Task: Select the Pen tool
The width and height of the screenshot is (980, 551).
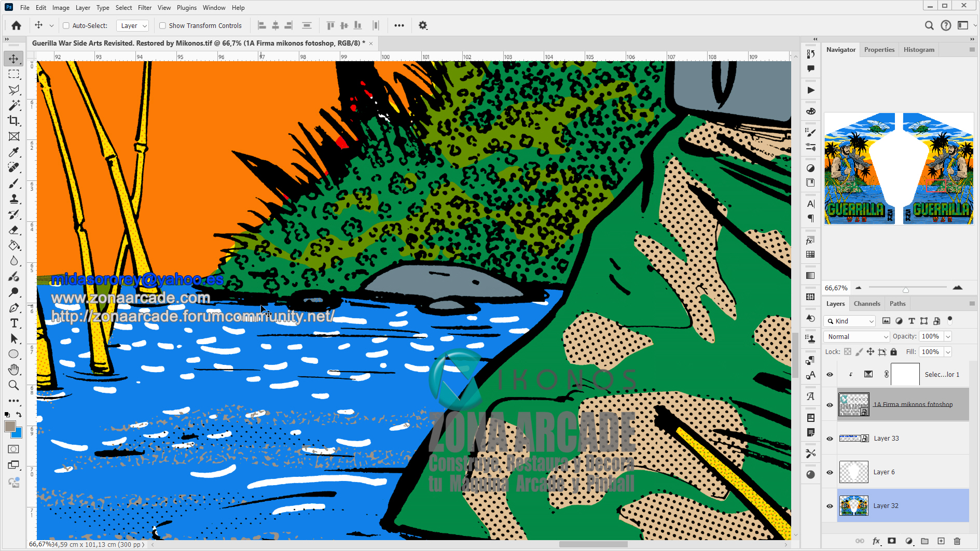Action: [14, 308]
